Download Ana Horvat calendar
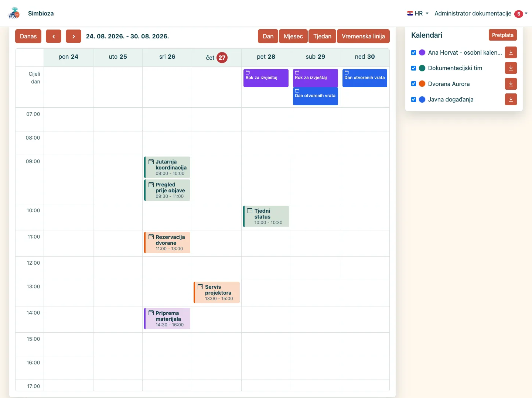532x398 pixels. click(x=511, y=52)
